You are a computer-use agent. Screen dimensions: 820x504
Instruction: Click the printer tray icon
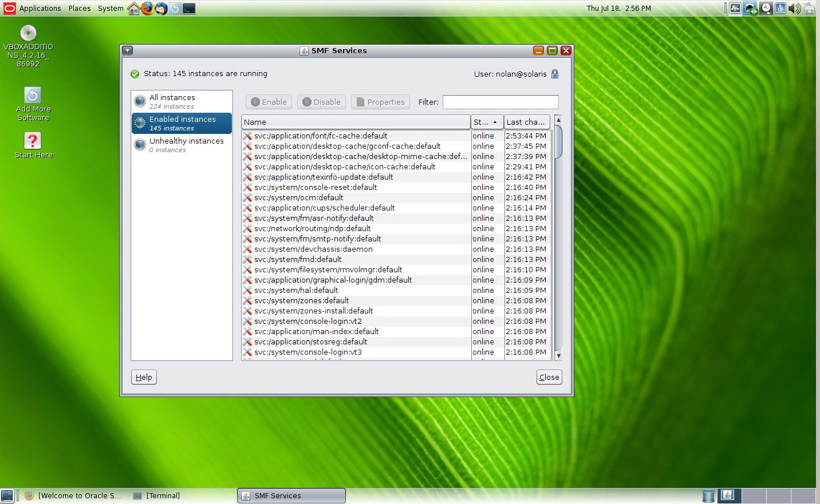point(809,8)
